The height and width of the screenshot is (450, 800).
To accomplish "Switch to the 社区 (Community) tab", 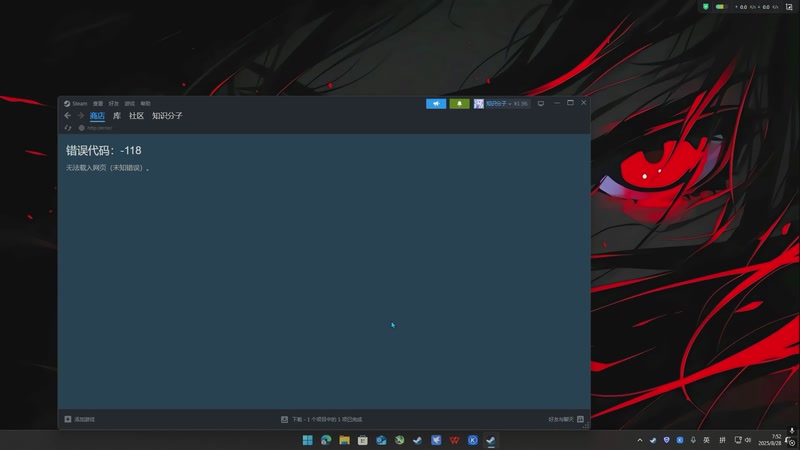I will coord(136,116).
